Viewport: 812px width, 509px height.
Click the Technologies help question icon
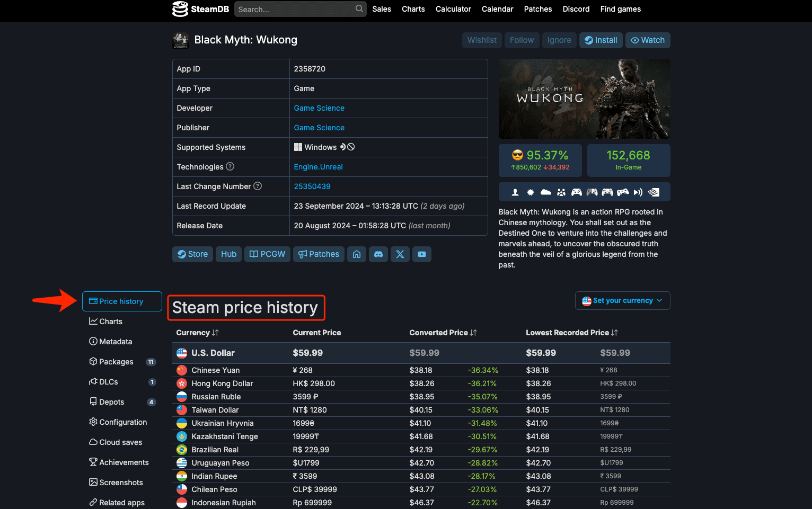coord(230,166)
